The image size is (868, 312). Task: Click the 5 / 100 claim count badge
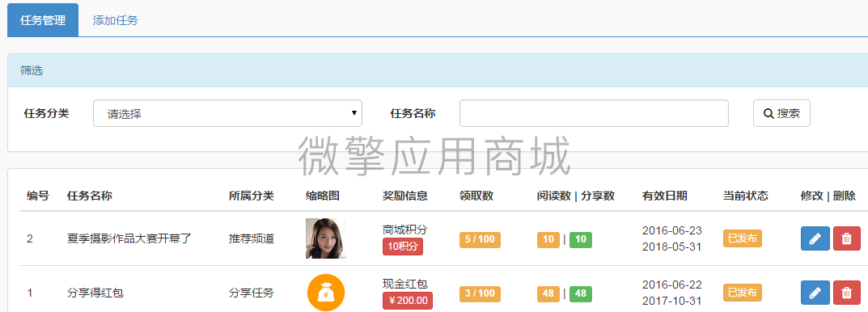(480, 239)
